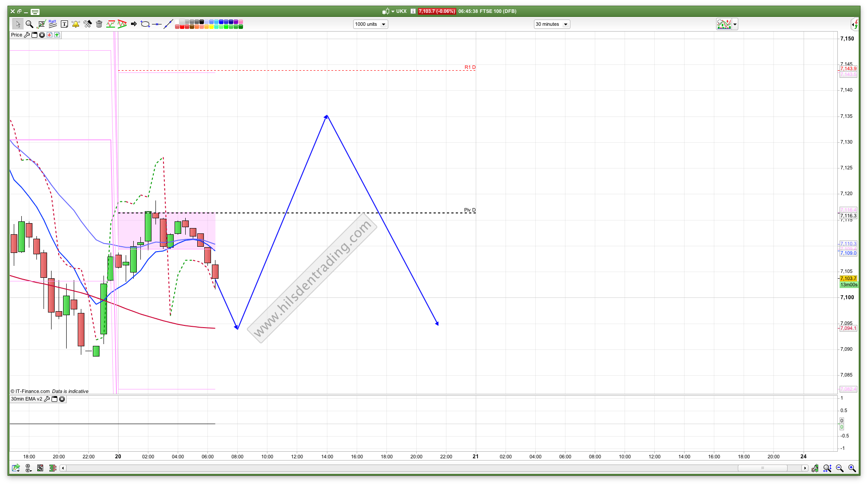Image resolution: width=868 pixels, height=485 pixels.
Task: Remove the 30min EMA v2 indicator
Action: tap(62, 399)
